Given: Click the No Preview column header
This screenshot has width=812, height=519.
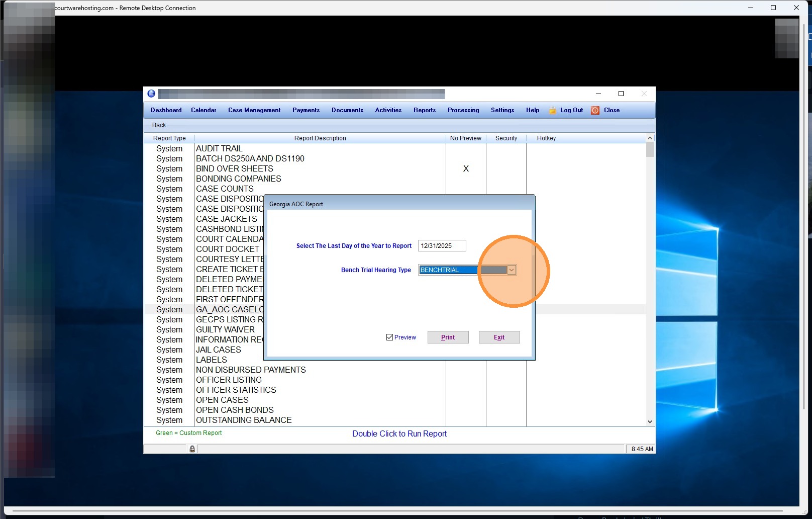Looking at the screenshot, I should (466, 138).
